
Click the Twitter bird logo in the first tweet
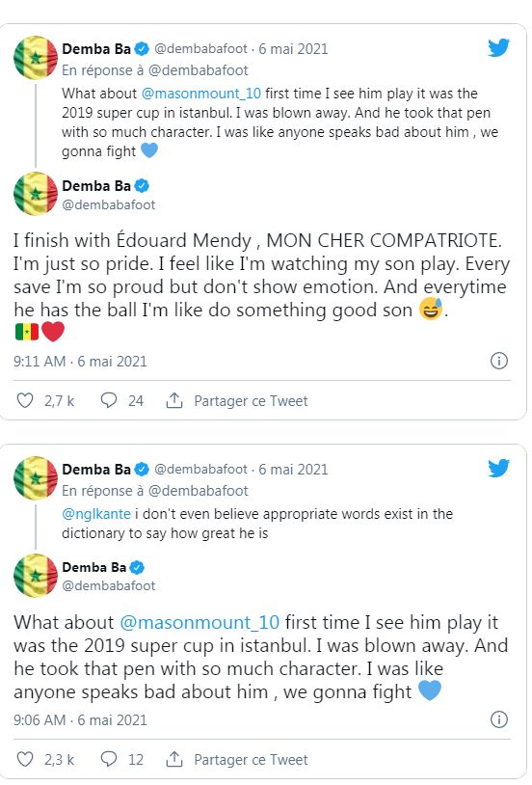498,48
